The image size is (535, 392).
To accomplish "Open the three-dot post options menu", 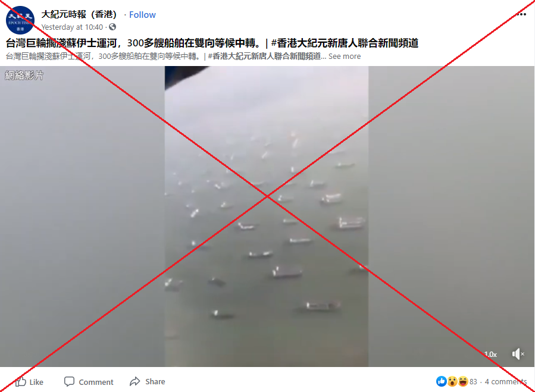I will click(521, 14).
